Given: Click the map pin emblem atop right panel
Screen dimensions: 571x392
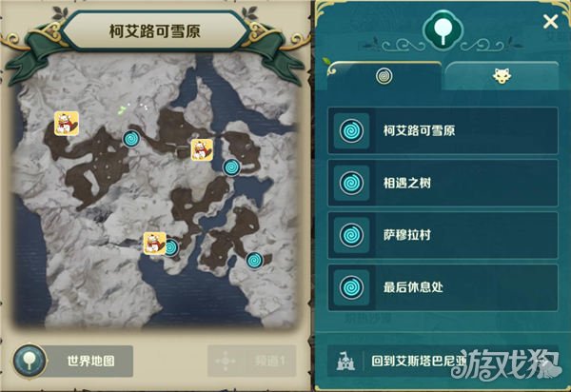Looking at the screenshot, I should tap(443, 29).
